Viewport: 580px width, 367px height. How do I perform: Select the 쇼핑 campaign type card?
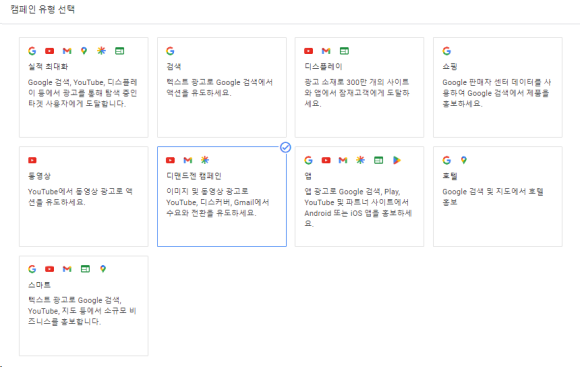click(x=498, y=87)
